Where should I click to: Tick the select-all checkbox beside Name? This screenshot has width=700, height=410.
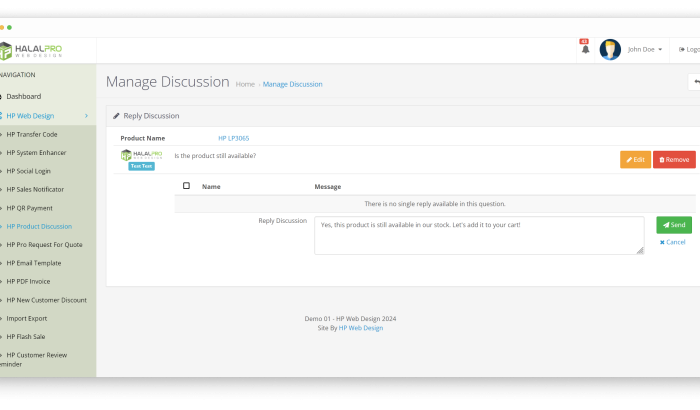click(x=186, y=186)
